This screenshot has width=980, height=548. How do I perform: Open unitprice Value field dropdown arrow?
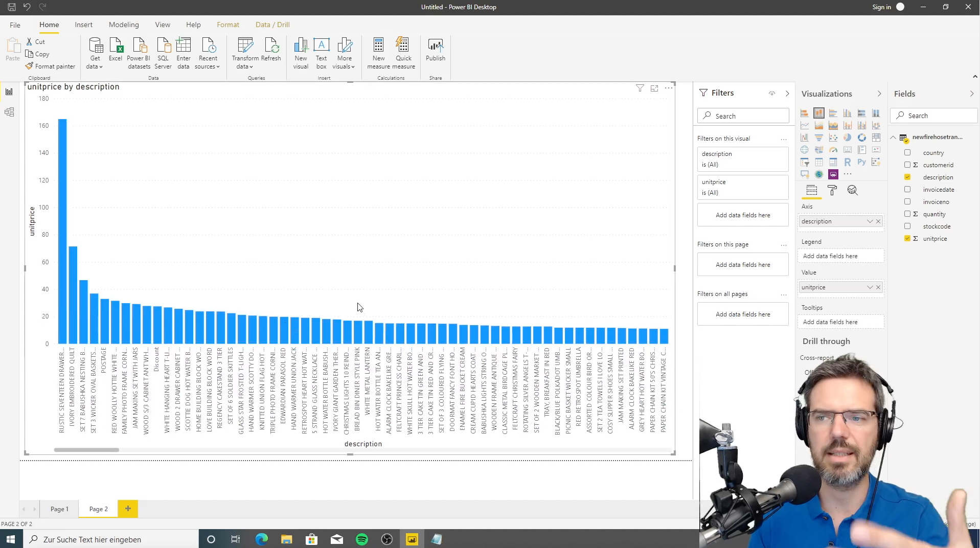coord(870,287)
